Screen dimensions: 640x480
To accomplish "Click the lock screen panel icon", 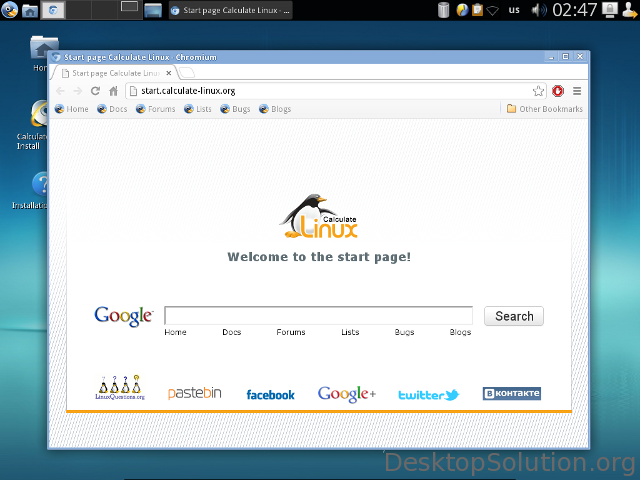I will (609, 10).
